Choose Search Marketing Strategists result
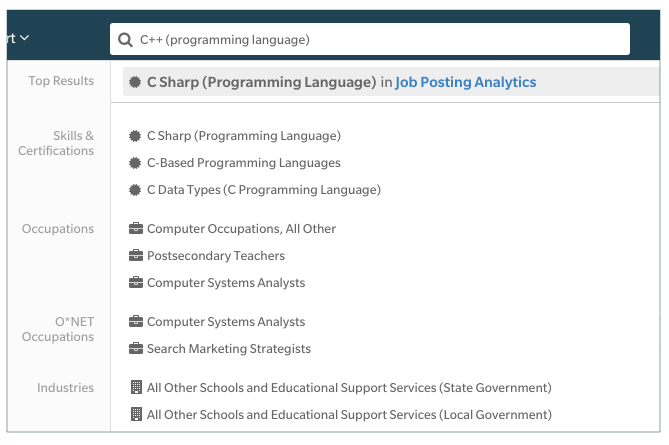Image resolution: width=669 pixels, height=445 pixels. click(229, 349)
